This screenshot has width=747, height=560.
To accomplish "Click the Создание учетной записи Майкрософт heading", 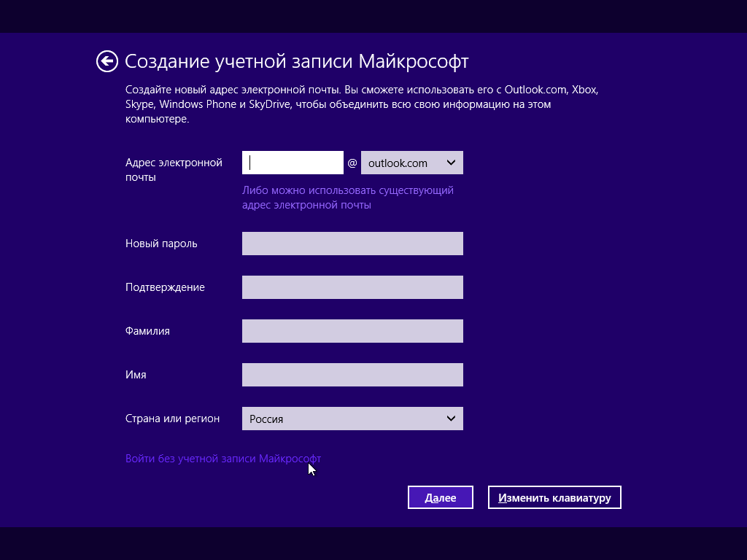I will point(297,61).
